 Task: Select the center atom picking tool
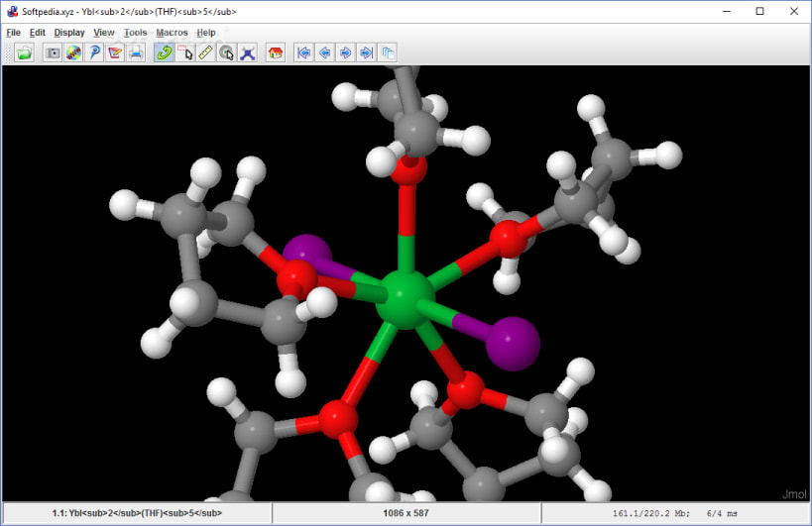point(226,53)
